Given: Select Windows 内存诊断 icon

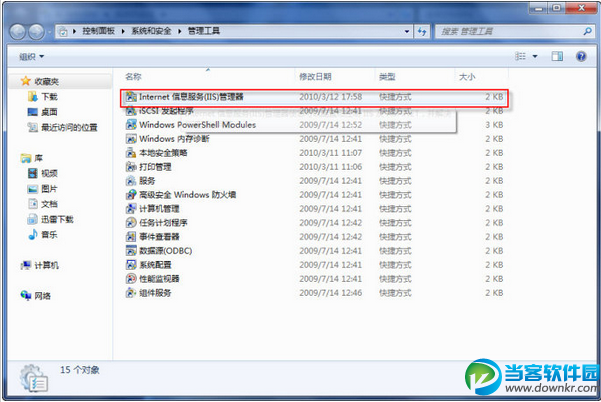Looking at the screenshot, I should [131, 139].
